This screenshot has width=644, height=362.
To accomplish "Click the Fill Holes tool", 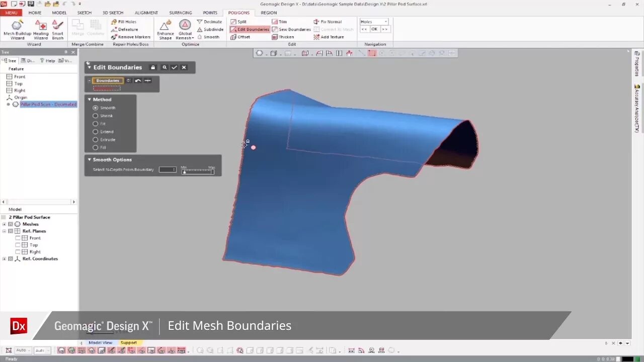I will tap(124, 22).
